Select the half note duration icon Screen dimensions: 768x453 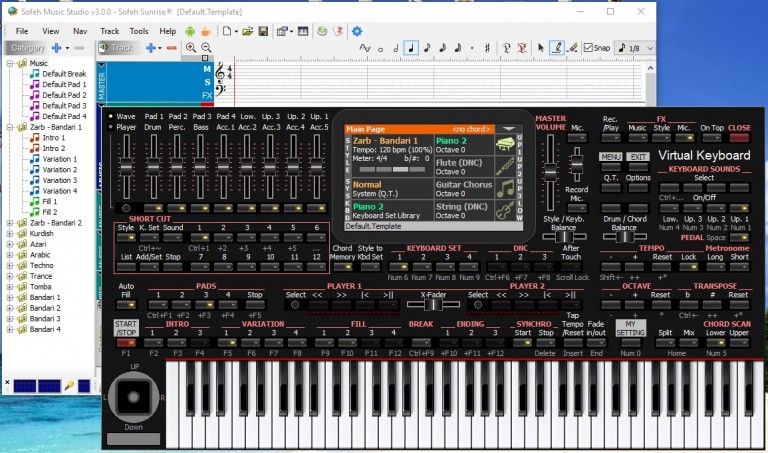(x=396, y=48)
